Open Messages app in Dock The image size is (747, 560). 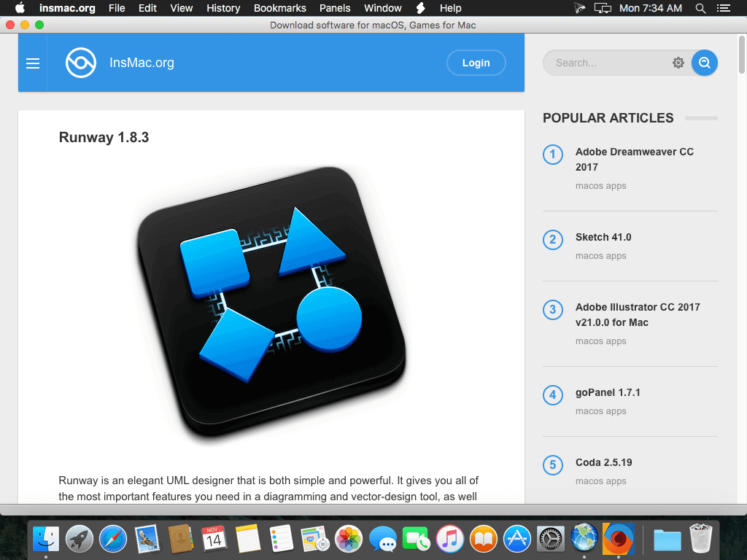(x=382, y=539)
